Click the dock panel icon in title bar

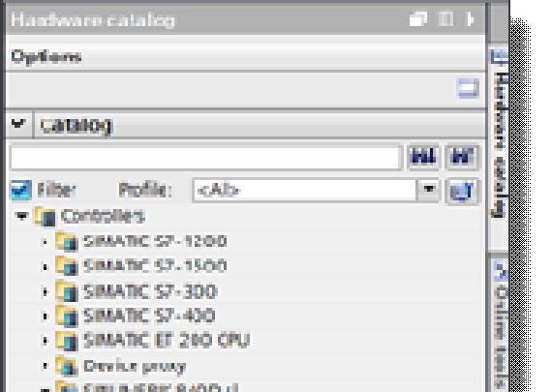point(445,19)
